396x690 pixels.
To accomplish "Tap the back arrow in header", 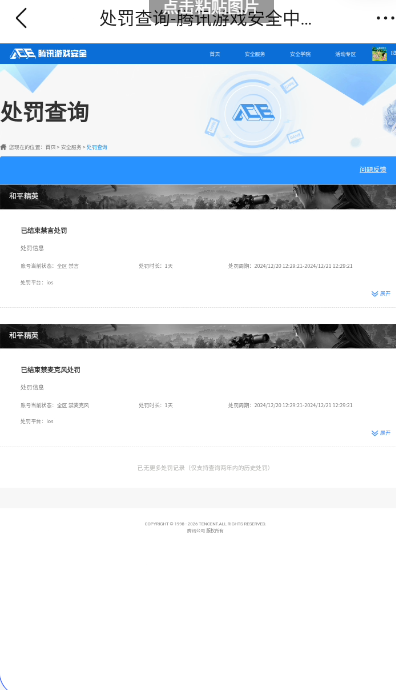I will [21, 18].
